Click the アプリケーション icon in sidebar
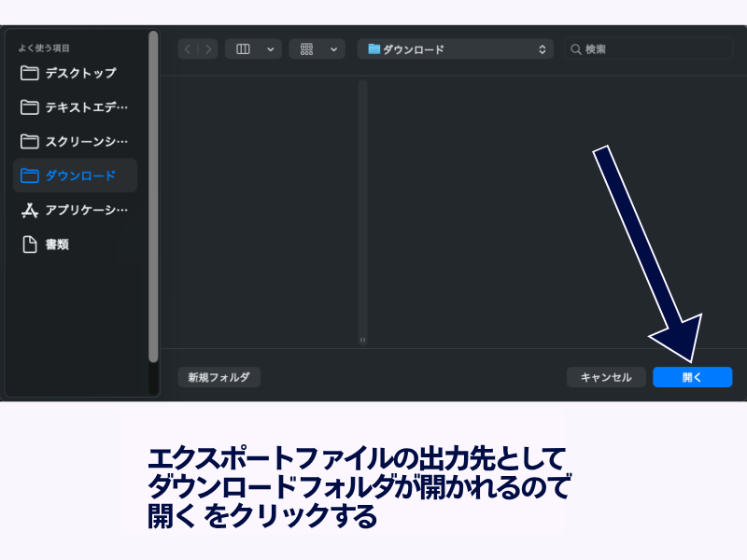 click(x=30, y=210)
